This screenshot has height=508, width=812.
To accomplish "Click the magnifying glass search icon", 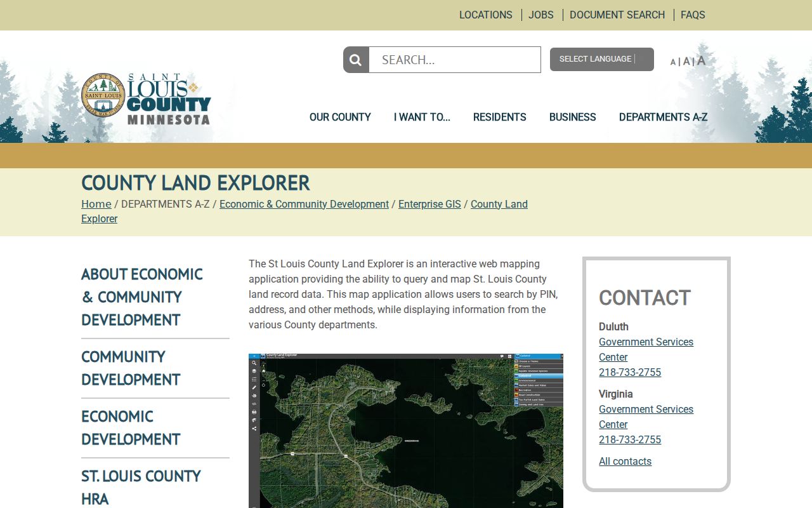I will pyautogui.click(x=356, y=60).
